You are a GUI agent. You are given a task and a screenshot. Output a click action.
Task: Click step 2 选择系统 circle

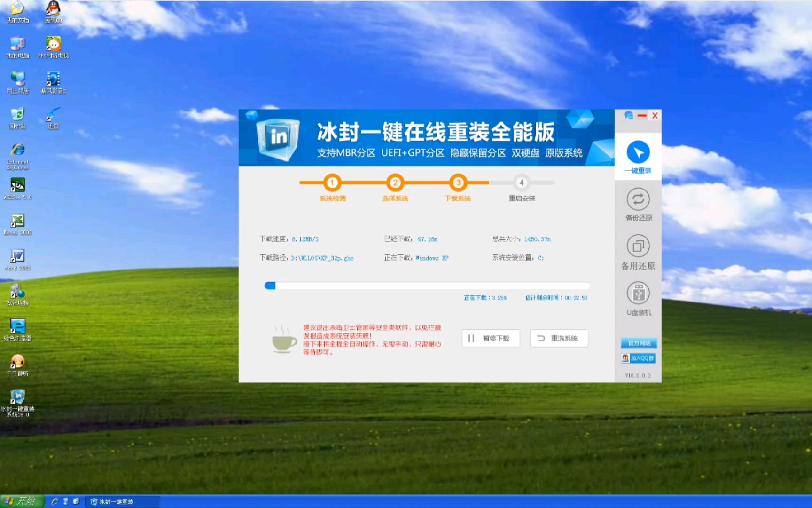point(395,183)
